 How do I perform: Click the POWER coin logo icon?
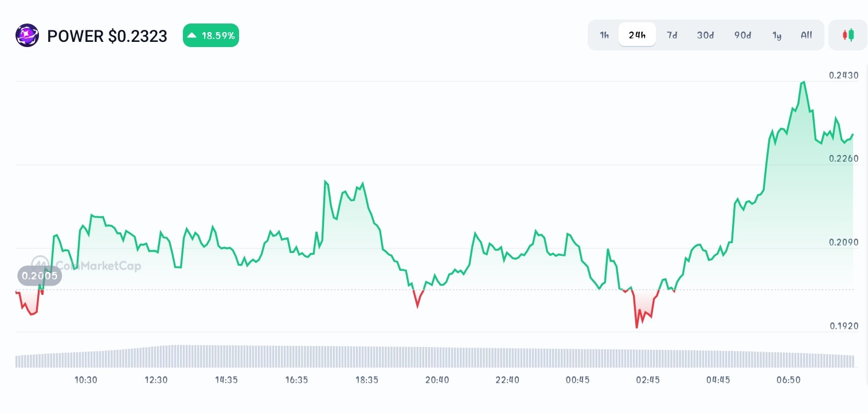(27, 36)
